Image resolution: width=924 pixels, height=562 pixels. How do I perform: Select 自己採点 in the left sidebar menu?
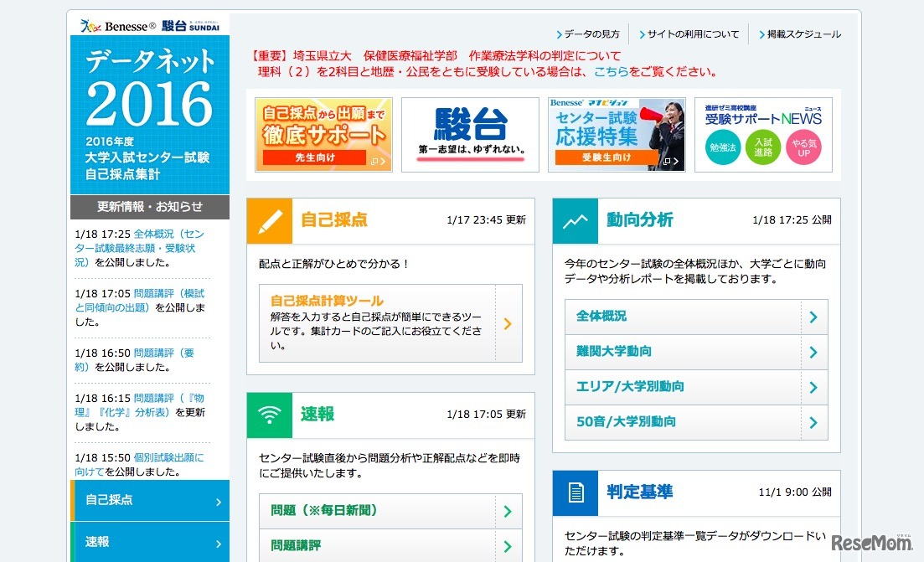pyautogui.click(x=149, y=500)
